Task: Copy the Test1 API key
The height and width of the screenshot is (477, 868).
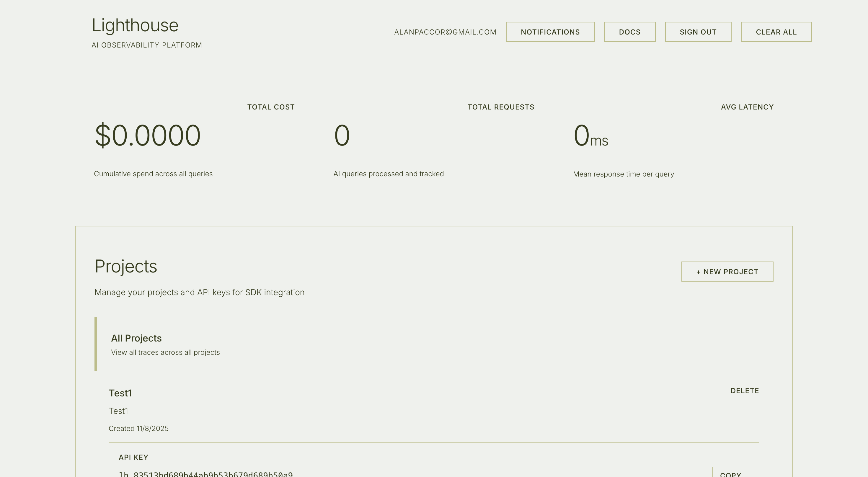Action: [x=730, y=473]
